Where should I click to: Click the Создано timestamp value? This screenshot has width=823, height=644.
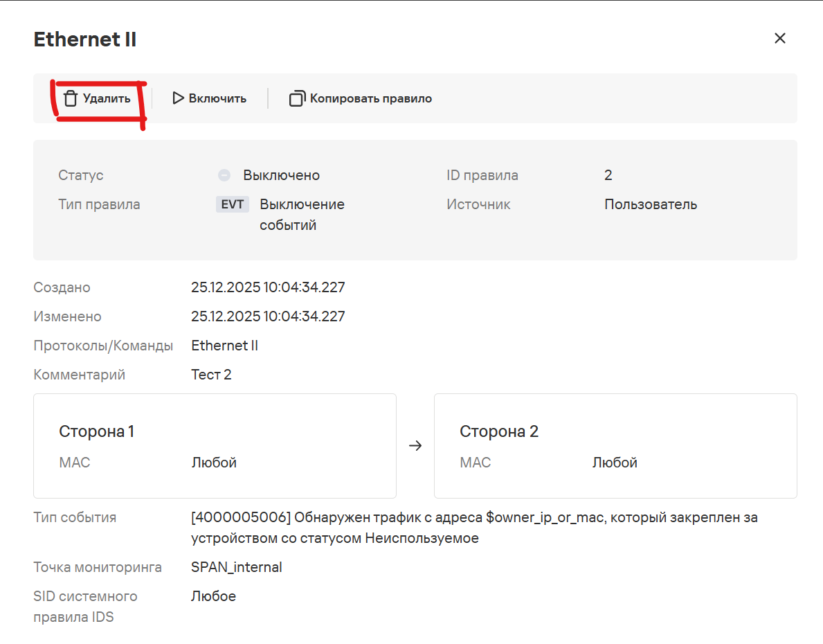268,287
